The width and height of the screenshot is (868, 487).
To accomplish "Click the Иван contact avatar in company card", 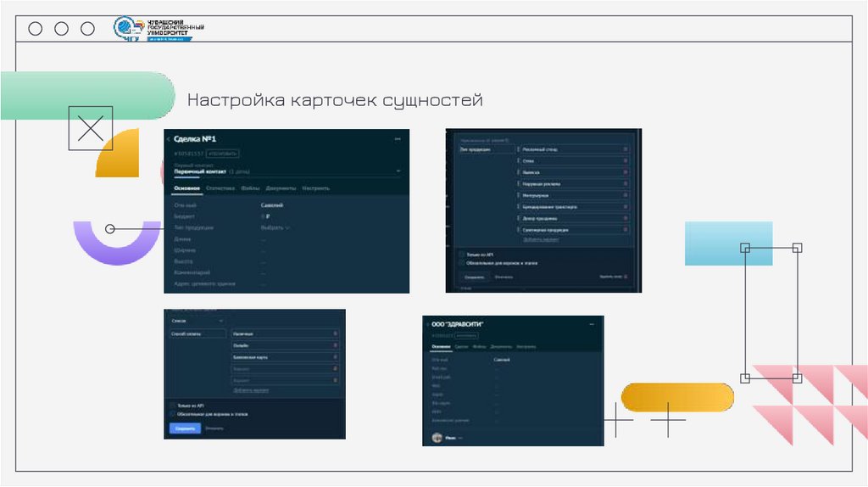I will click(437, 438).
